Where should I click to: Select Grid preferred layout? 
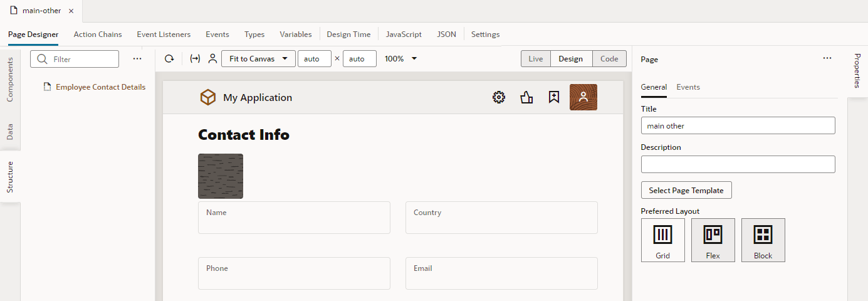(663, 240)
